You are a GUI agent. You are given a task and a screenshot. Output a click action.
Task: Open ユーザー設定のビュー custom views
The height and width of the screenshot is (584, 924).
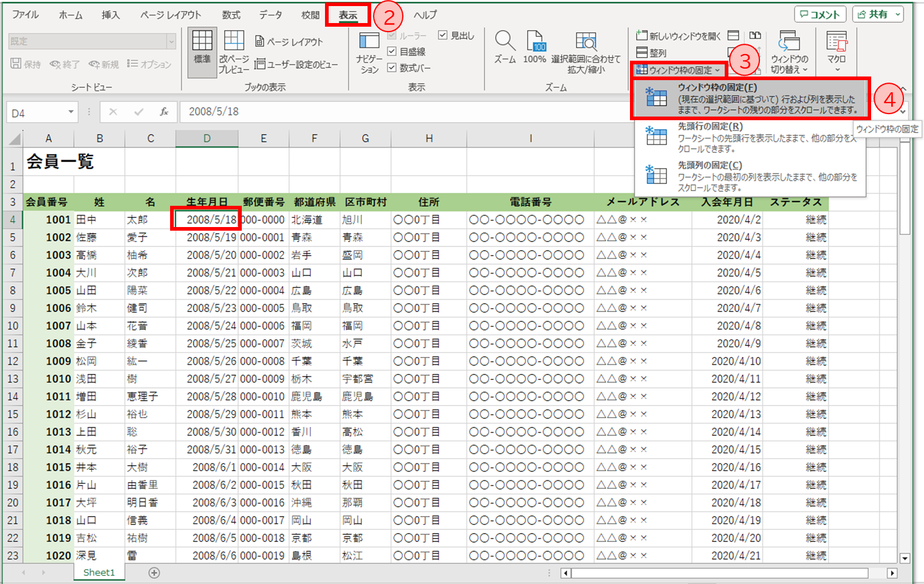coord(296,64)
